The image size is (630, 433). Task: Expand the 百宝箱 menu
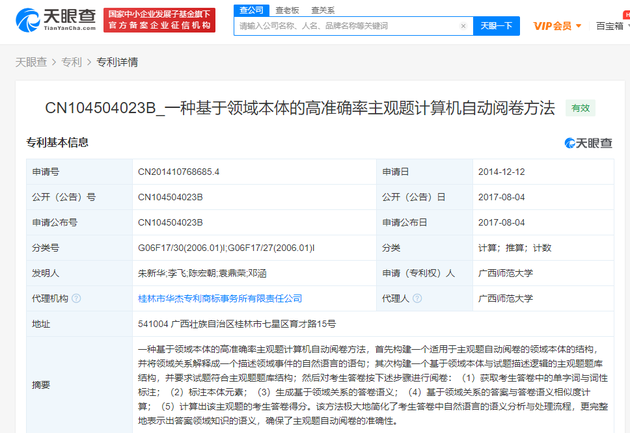click(612, 26)
